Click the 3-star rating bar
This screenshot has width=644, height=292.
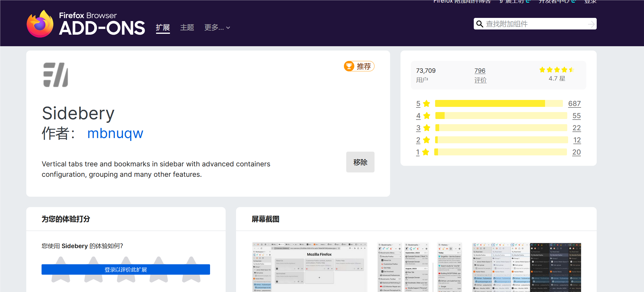click(501, 128)
